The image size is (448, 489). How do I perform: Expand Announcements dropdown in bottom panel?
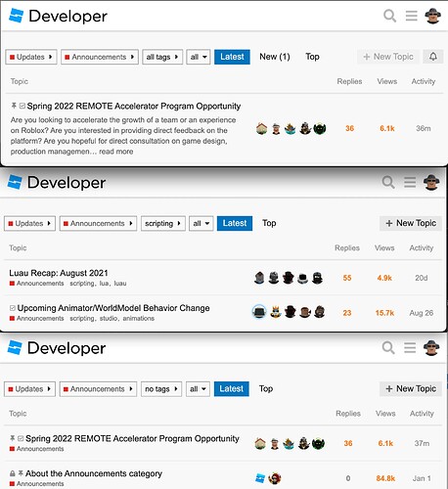tap(98, 389)
